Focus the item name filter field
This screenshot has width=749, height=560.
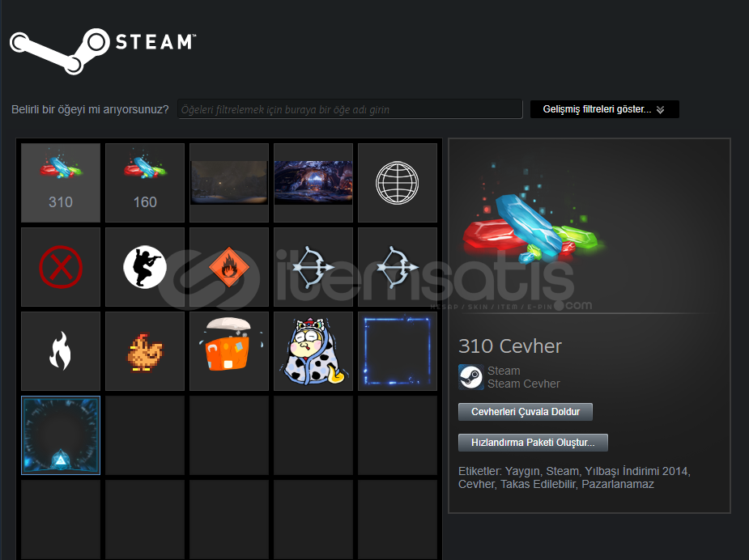[350, 109]
